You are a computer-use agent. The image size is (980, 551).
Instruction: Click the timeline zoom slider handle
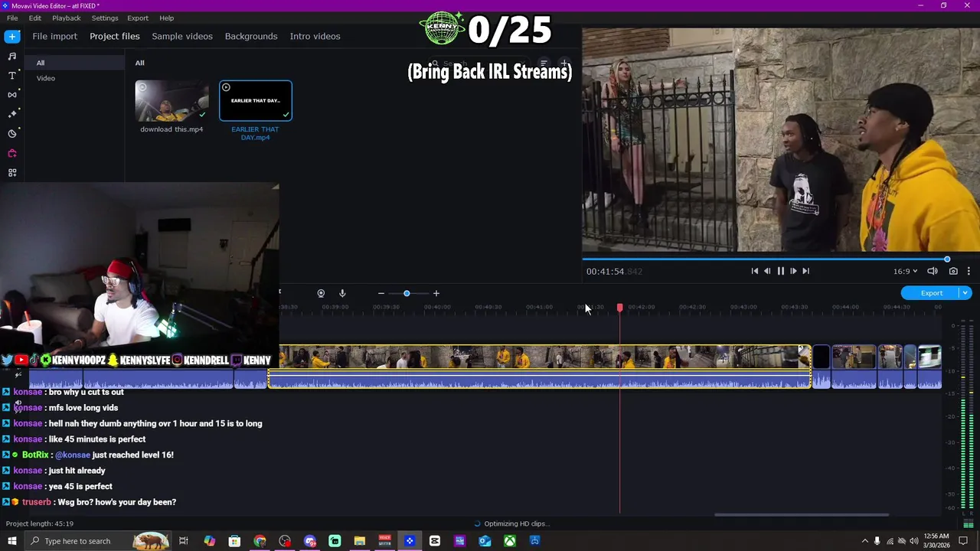(407, 293)
